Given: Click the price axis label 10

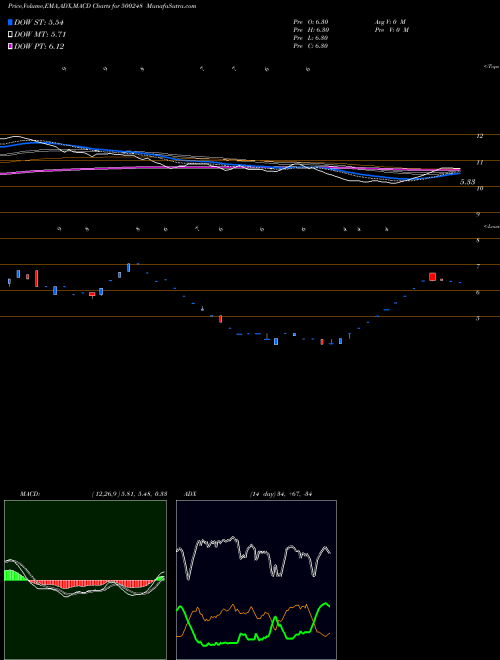Looking at the screenshot, I should [479, 189].
